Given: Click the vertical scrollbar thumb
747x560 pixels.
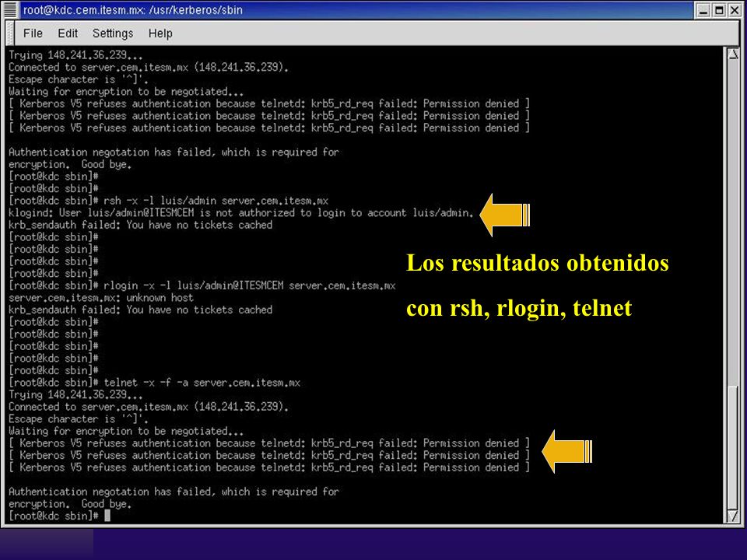Looking at the screenshot, I should pos(733,448).
